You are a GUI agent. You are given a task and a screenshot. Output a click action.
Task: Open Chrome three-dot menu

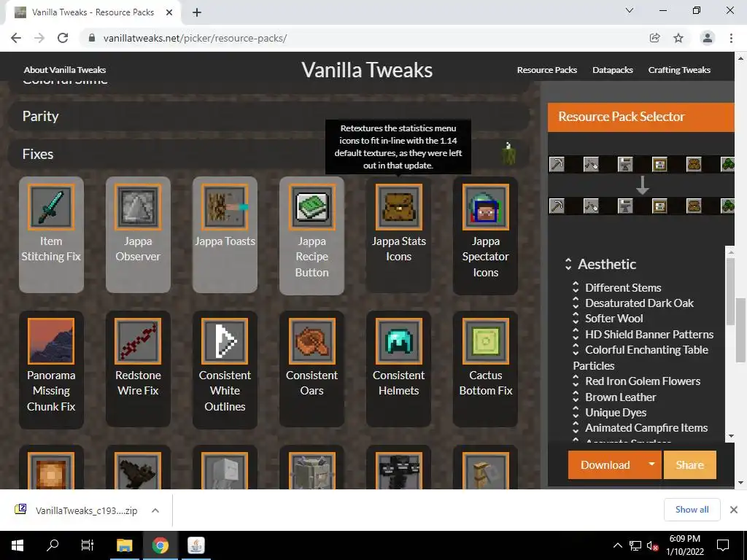coord(731,38)
